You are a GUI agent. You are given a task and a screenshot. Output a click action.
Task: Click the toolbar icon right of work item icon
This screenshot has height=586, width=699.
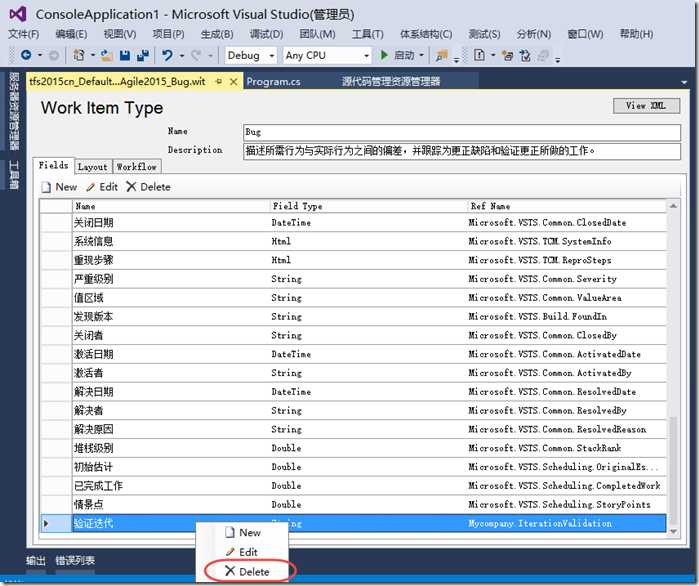tap(507, 55)
